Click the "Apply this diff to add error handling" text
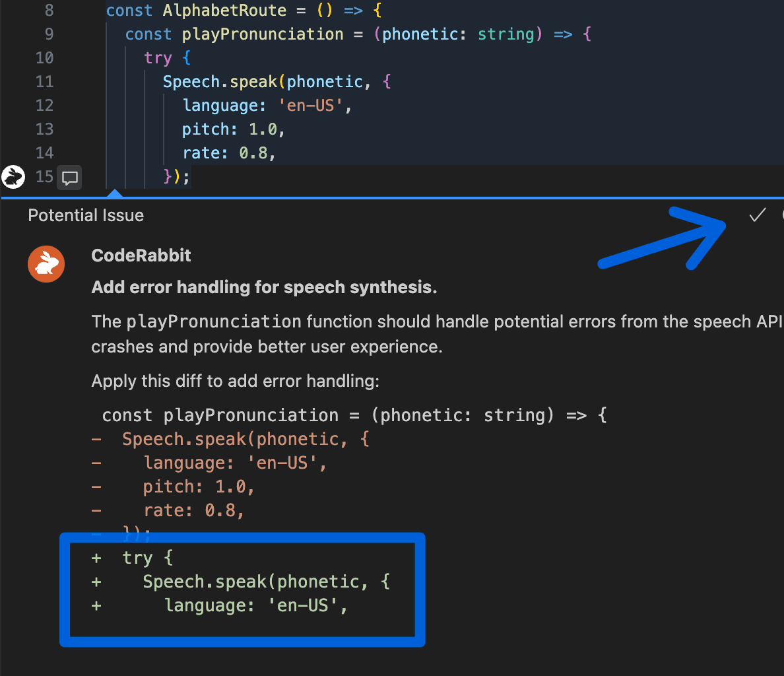Viewport: 784px width, 676px height. point(235,382)
